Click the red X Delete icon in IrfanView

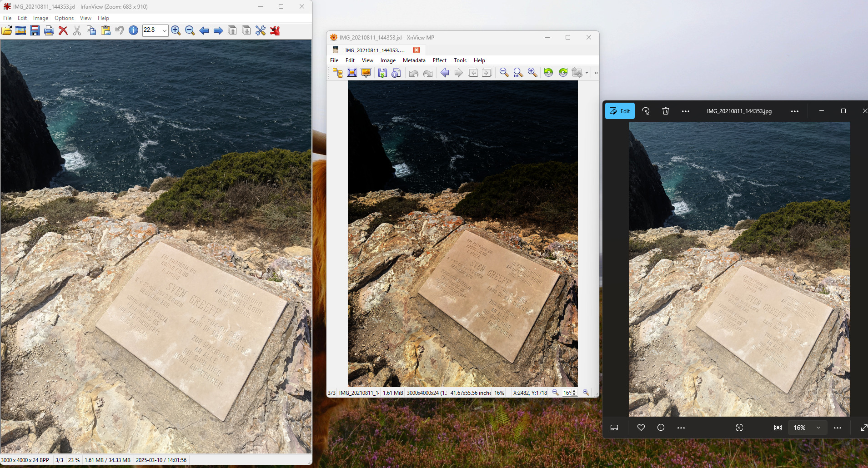pos(63,30)
